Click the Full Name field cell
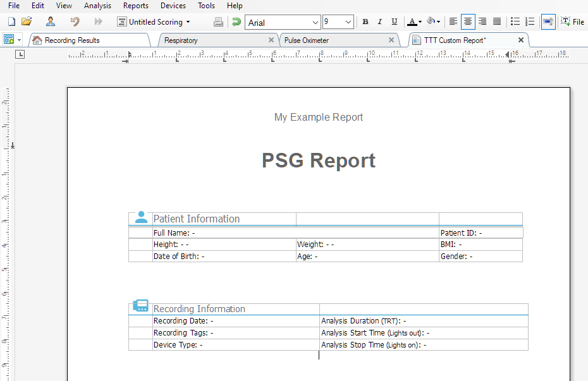This screenshot has height=381, width=588. (296, 233)
